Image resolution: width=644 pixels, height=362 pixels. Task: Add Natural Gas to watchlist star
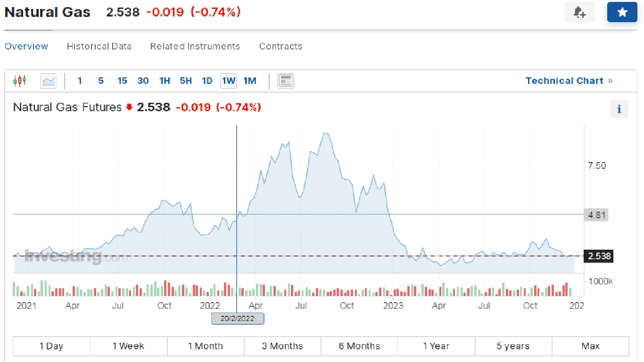[x=622, y=13]
